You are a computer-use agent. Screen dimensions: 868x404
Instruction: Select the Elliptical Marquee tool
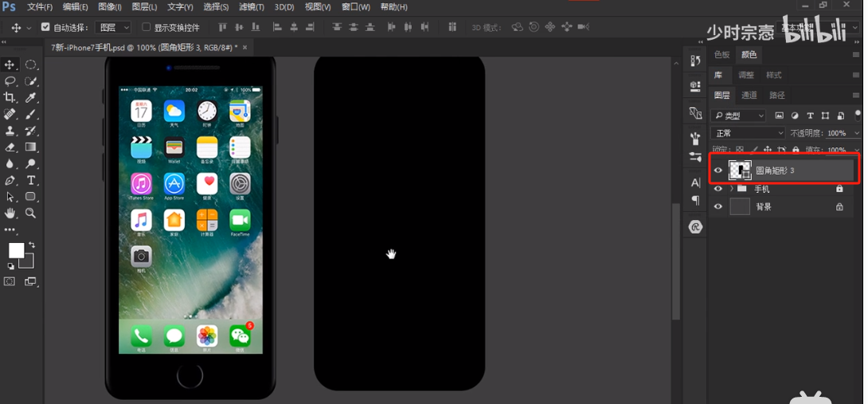(31, 65)
